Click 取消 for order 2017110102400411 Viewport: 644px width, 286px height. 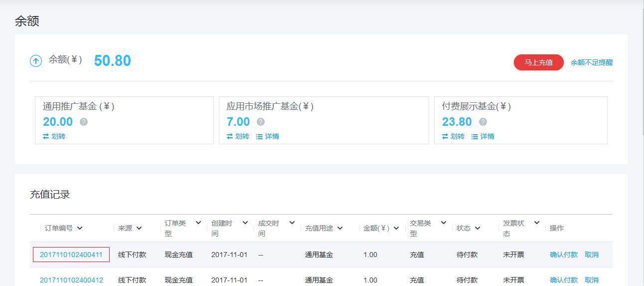(x=592, y=255)
